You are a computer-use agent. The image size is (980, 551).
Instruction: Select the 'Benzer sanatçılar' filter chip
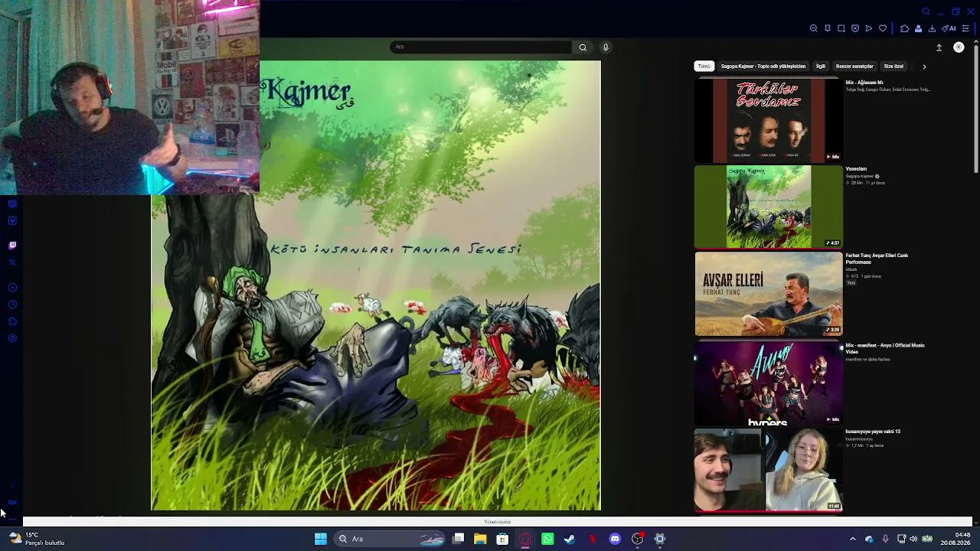[854, 67]
